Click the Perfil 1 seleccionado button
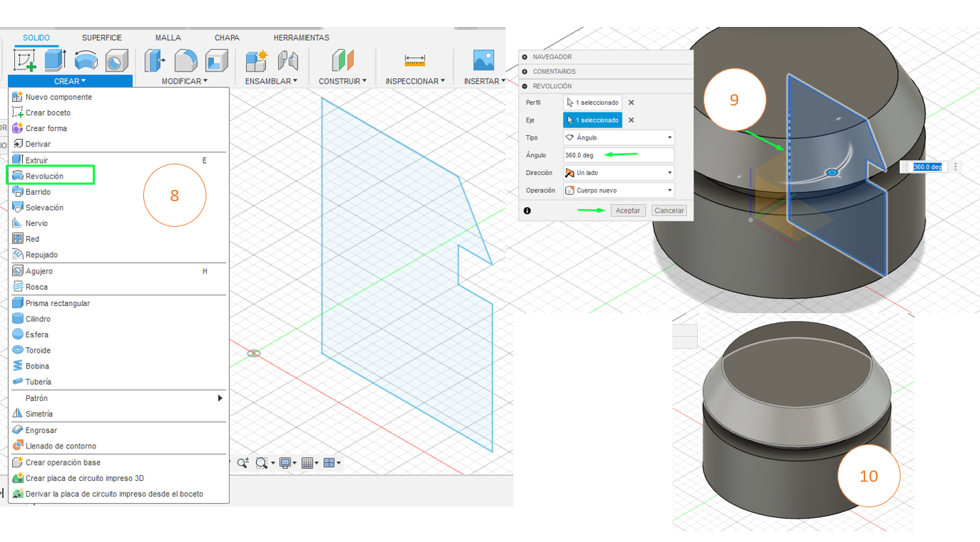 593,103
